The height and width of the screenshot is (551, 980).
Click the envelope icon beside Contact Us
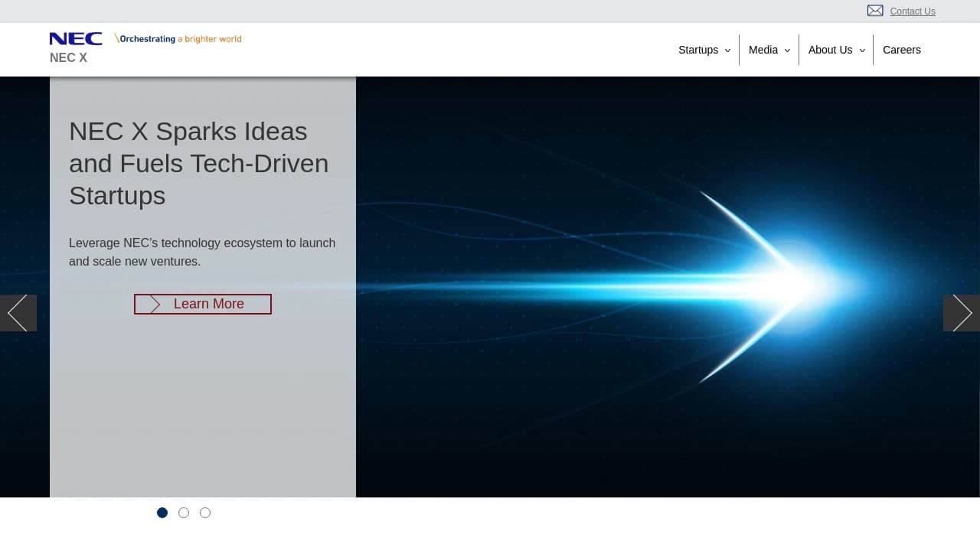point(875,11)
